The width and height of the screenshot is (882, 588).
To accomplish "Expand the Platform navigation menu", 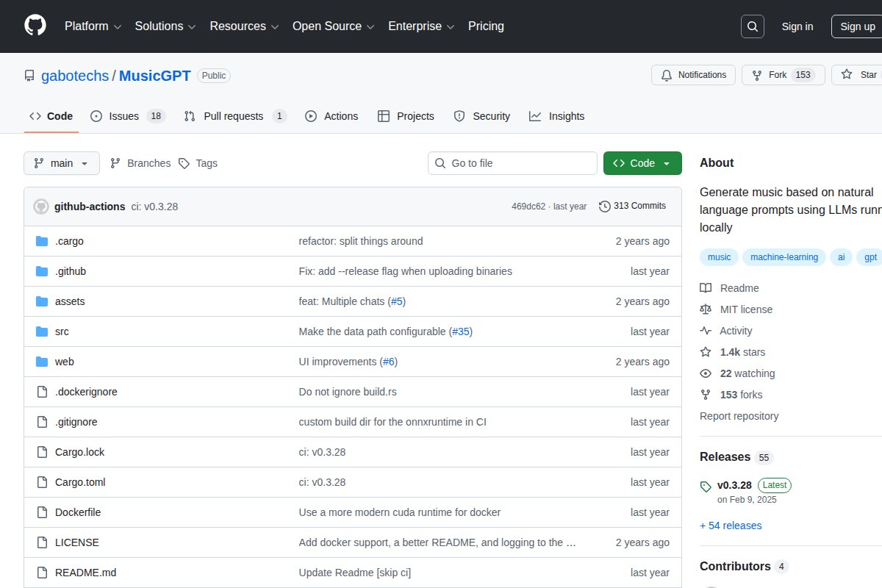I will coord(93,26).
